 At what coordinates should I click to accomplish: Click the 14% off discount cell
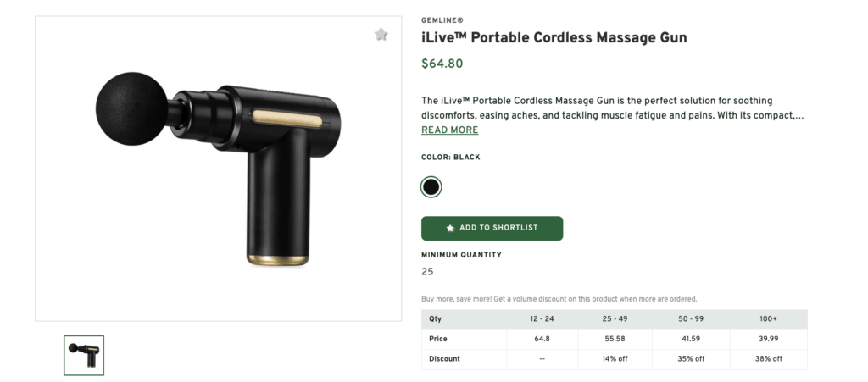pos(614,359)
